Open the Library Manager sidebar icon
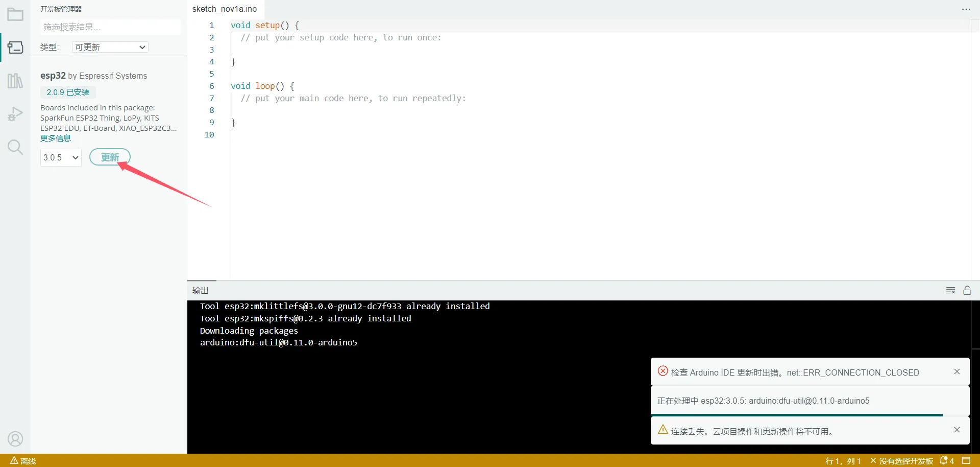The image size is (980, 467). point(15,81)
